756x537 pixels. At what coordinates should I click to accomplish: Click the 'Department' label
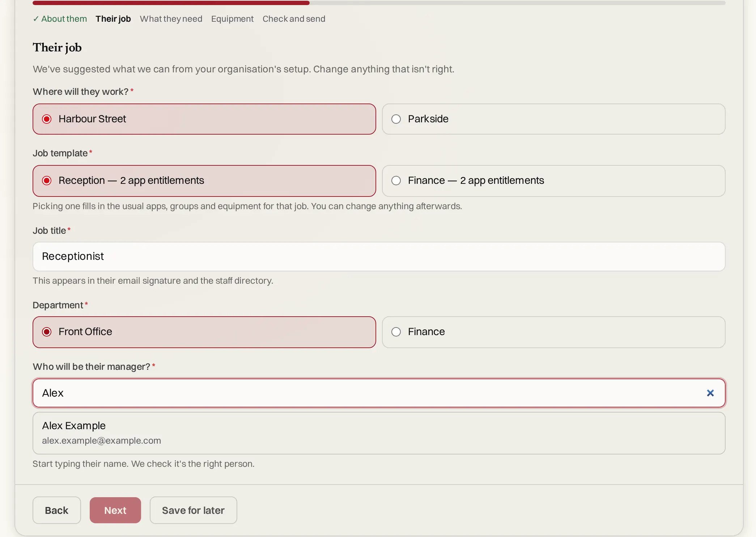point(58,305)
